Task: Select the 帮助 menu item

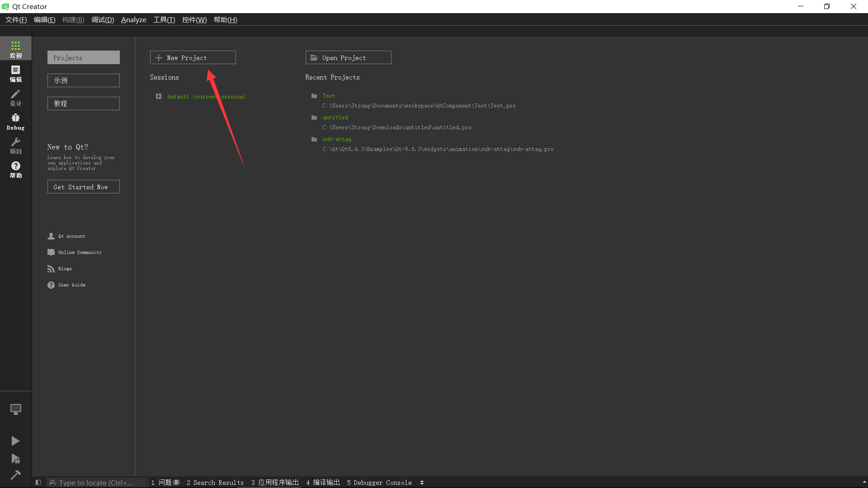Action: coord(225,20)
